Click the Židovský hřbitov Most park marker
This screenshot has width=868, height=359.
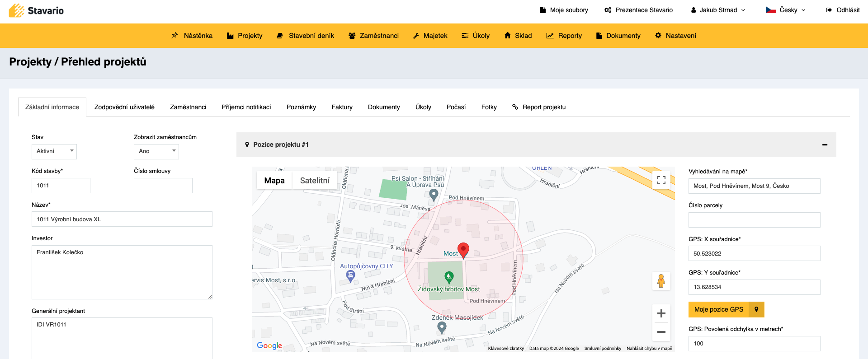(x=449, y=276)
